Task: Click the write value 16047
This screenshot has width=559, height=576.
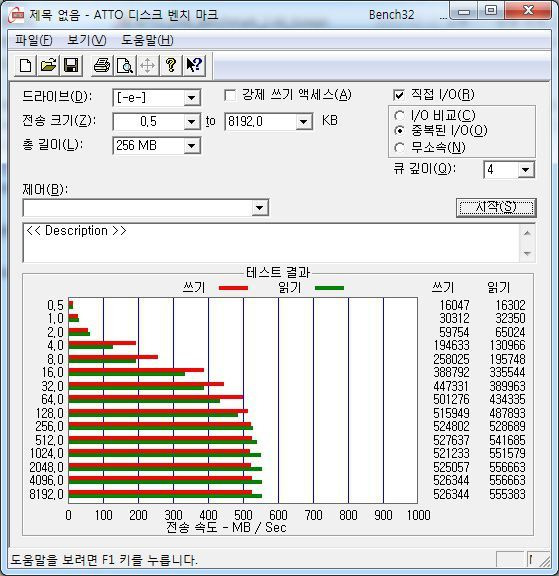Action: pyautogui.click(x=454, y=305)
